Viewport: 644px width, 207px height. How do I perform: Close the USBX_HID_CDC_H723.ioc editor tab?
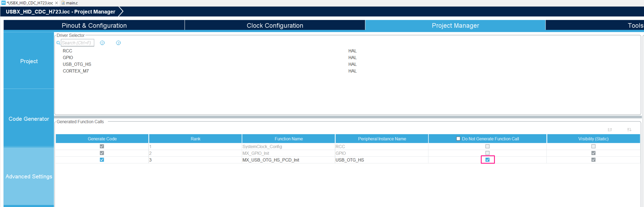tap(56, 3)
